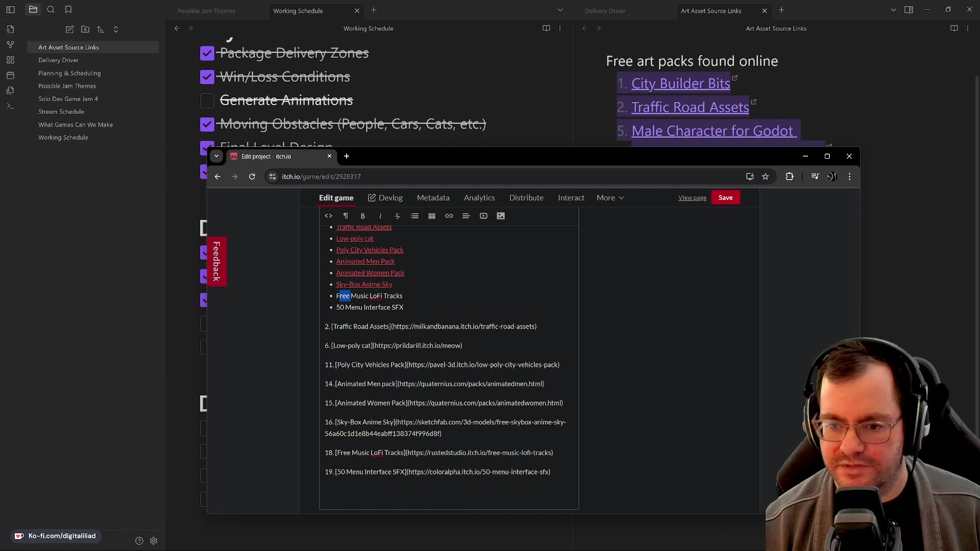Open paragraph format in editor toolbar
The width and height of the screenshot is (980, 551).
[x=346, y=216]
